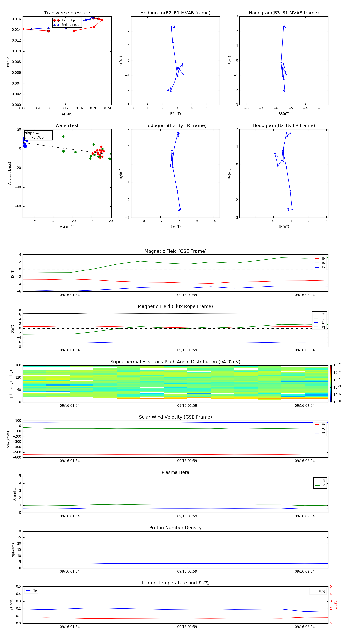351x644 pixels.
Task: Select the "WalenTest" plot title
Action: click(67, 125)
